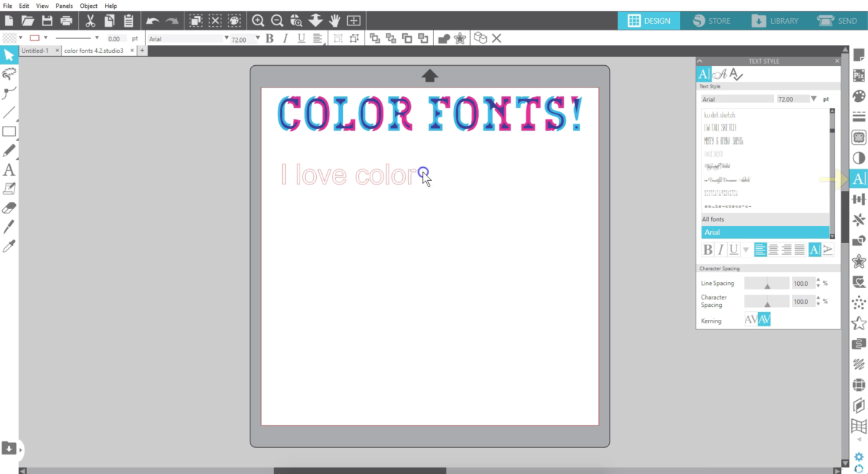Choose the Rectangle drawing tool
This screenshot has width=868, height=474.
coord(9,132)
